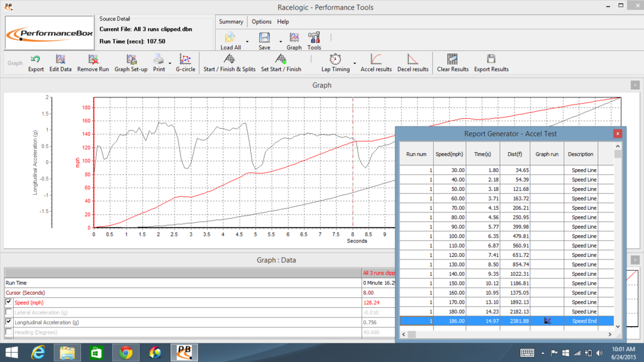Expand the Save dropdown arrow
The width and height of the screenshot is (644, 362).
tap(280, 41)
